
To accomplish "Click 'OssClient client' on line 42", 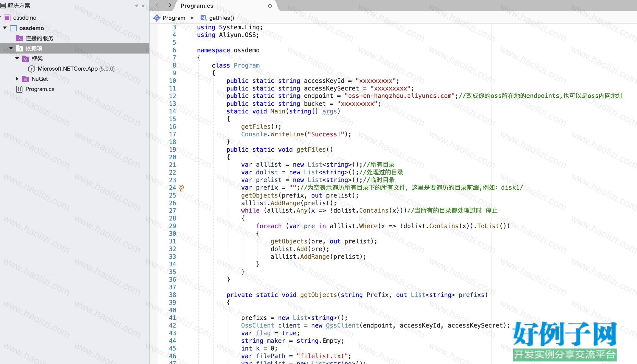I will coord(271,326).
